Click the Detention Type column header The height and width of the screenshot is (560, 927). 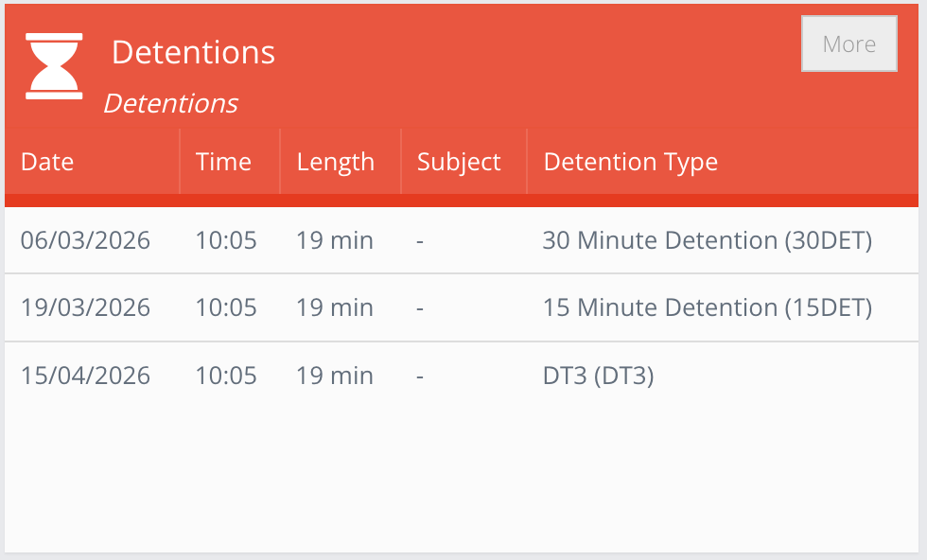click(631, 162)
